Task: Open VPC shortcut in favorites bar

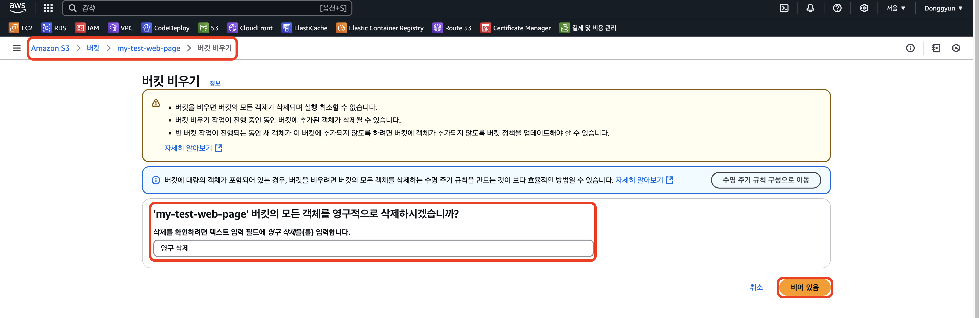Action: (120, 28)
